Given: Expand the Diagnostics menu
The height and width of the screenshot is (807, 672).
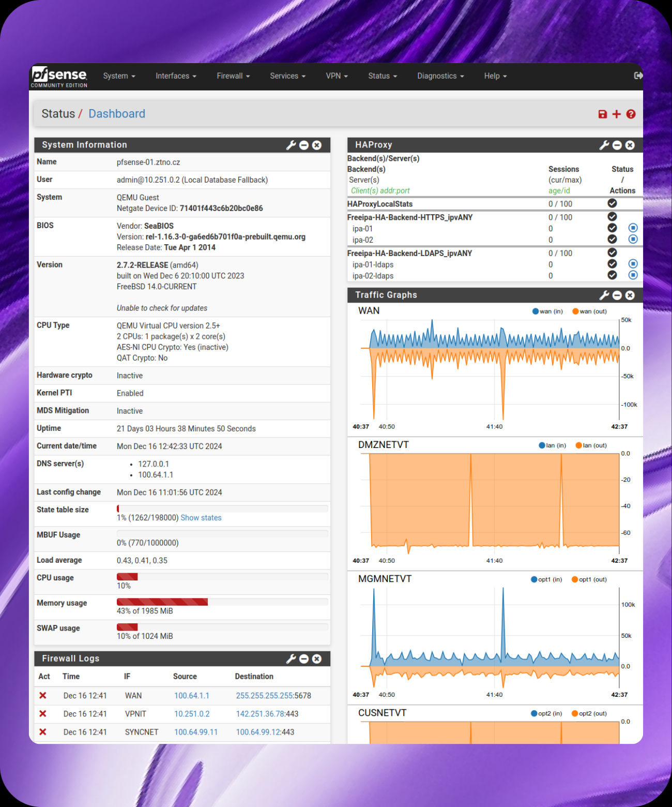Looking at the screenshot, I should (440, 76).
